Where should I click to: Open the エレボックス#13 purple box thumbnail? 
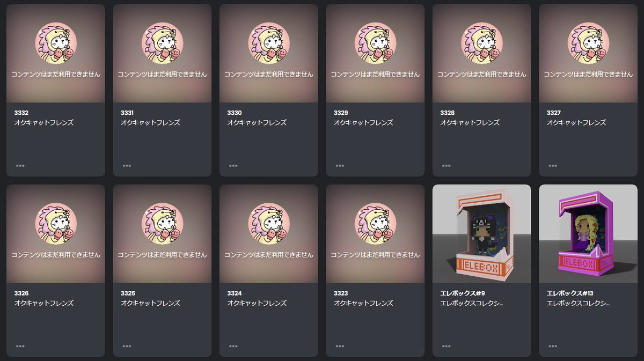tap(588, 234)
